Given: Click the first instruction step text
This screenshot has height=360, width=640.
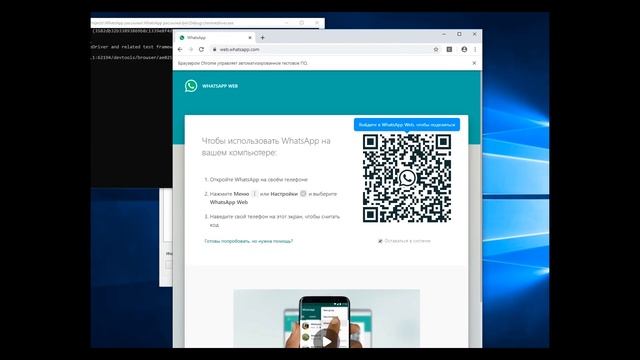Looking at the screenshot, I should 259,180.
